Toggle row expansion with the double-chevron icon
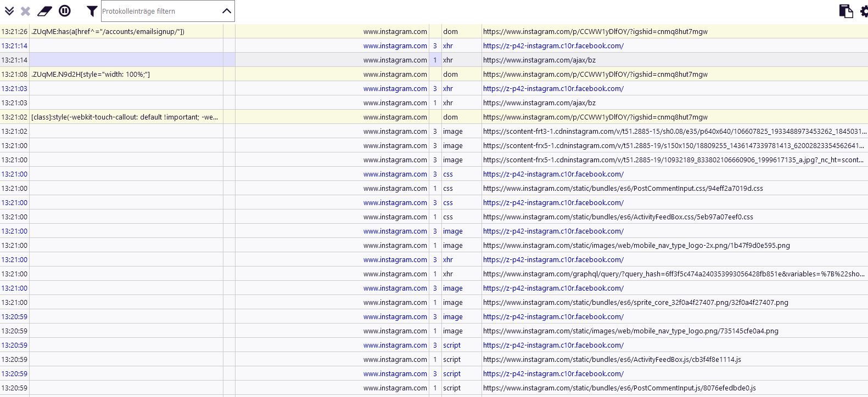This screenshot has width=868, height=397. click(9, 11)
